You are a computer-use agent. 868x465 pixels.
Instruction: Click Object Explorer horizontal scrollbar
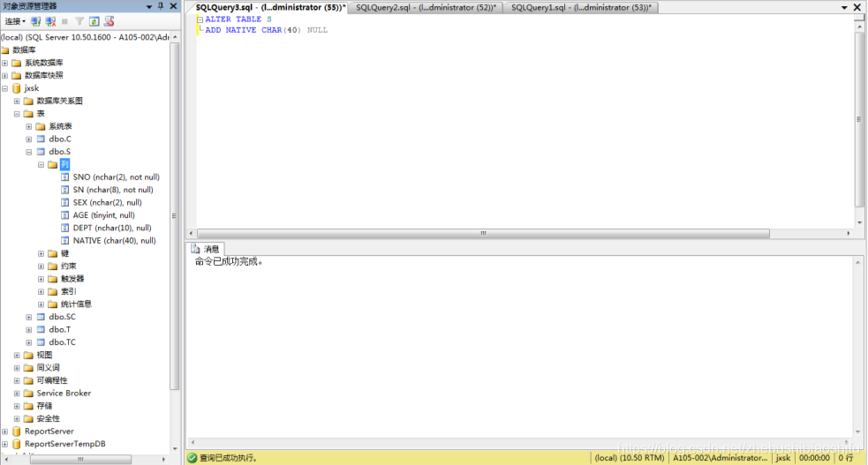pos(80,460)
